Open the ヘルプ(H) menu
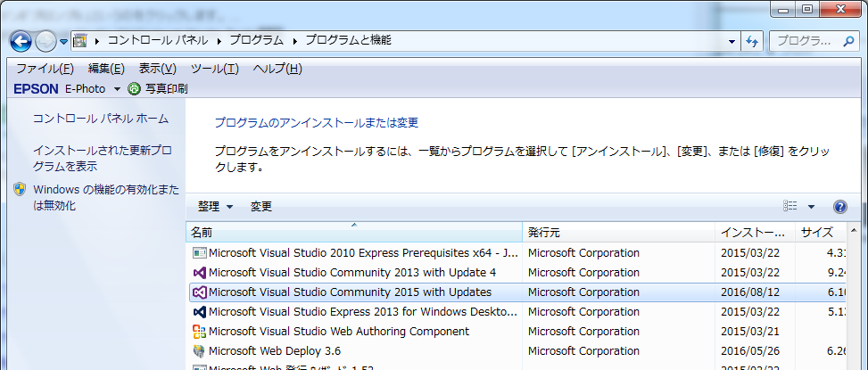The image size is (868, 370). pyautogui.click(x=277, y=70)
